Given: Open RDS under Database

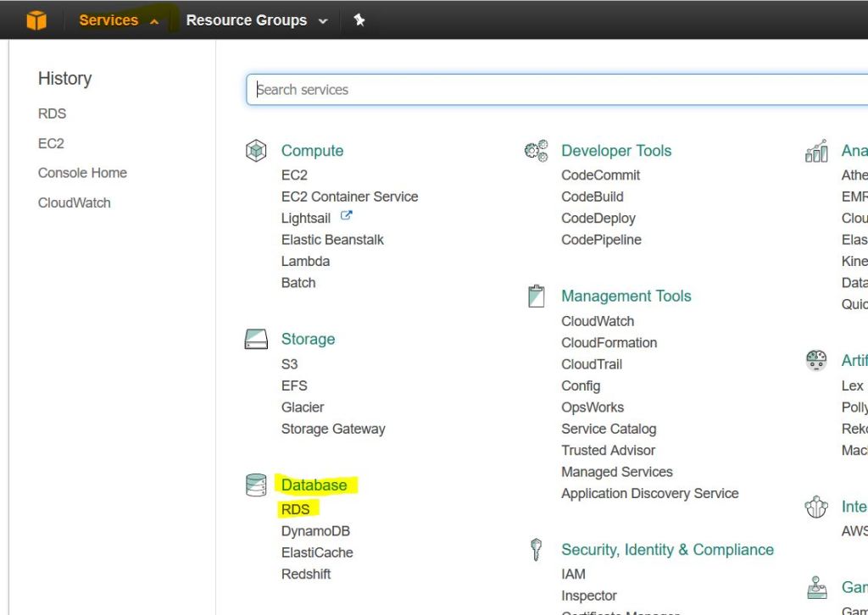Looking at the screenshot, I should (x=296, y=509).
